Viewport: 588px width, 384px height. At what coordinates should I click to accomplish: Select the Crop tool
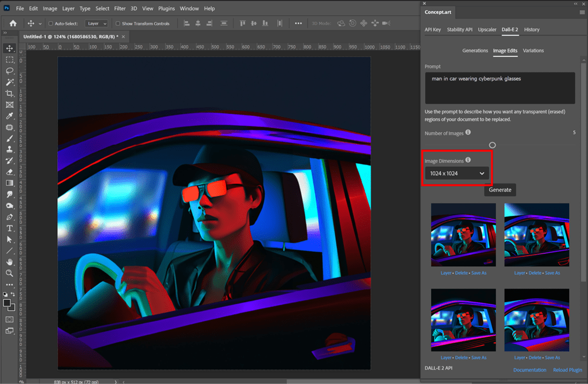pyautogui.click(x=10, y=94)
